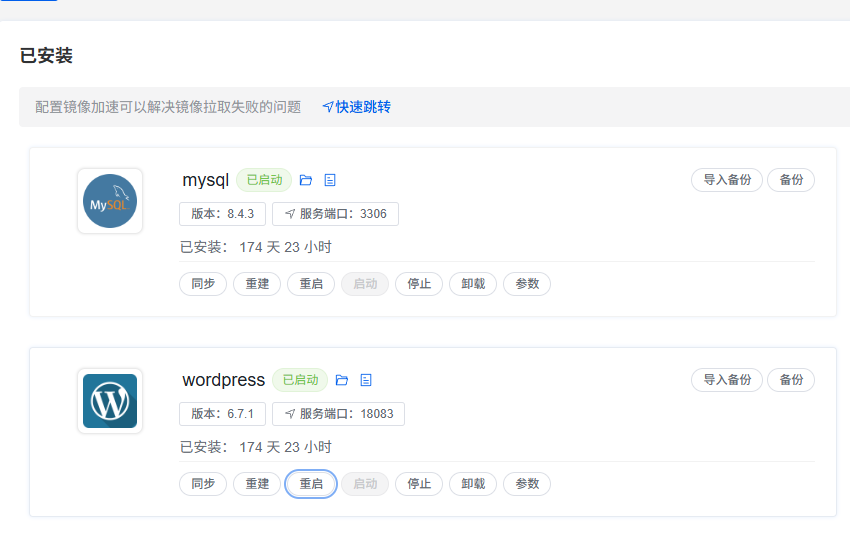
Task: Click the mysql app name
Action: click(205, 180)
